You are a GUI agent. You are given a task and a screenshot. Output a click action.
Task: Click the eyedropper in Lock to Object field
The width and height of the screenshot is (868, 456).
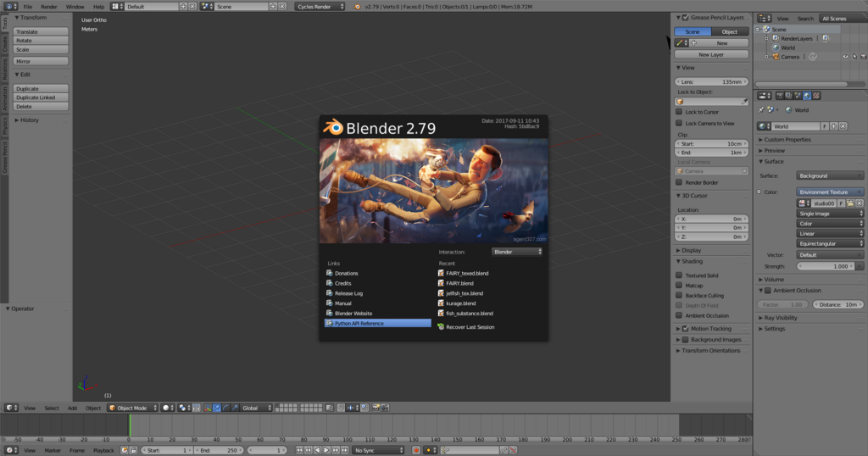744,102
